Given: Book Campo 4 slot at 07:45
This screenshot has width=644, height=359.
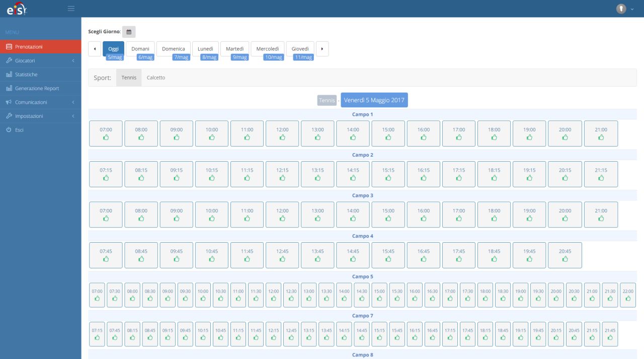Looking at the screenshot, I should [106, 255].
